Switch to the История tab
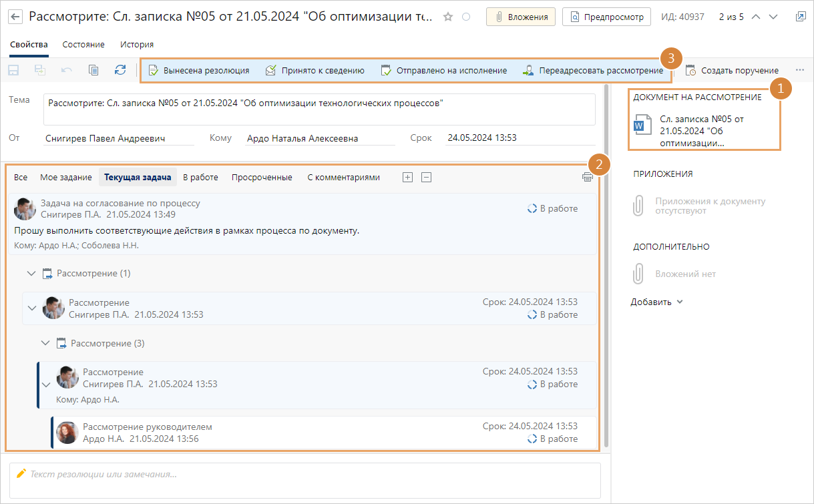Image resolution: width=814 pixels, height=504 pixels. [x=137, y=44]
